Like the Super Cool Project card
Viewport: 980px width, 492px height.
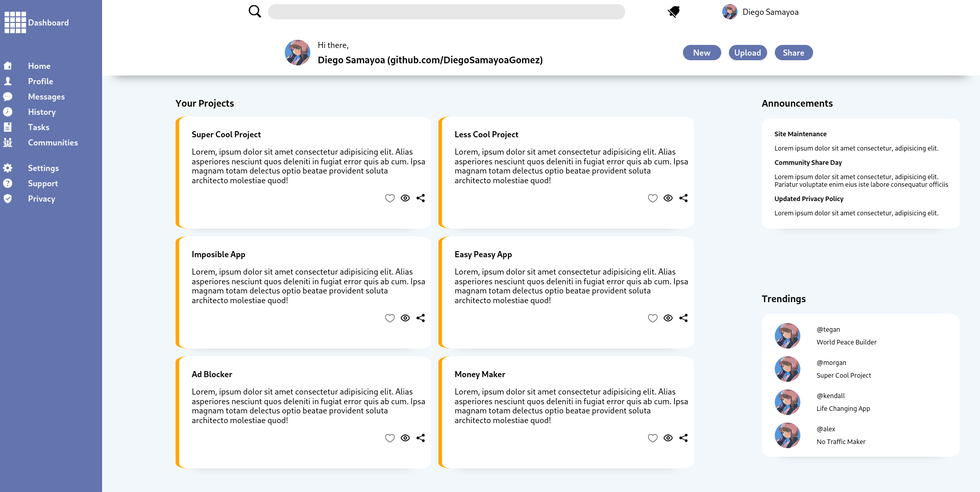[x=389, y=198]
